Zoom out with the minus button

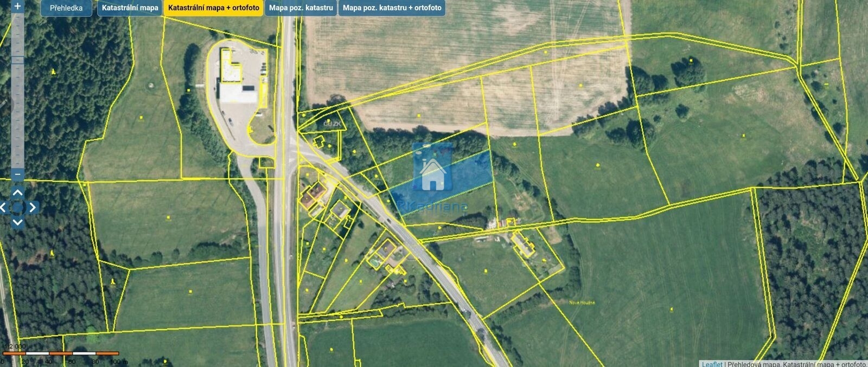click(x=17, y=174)
